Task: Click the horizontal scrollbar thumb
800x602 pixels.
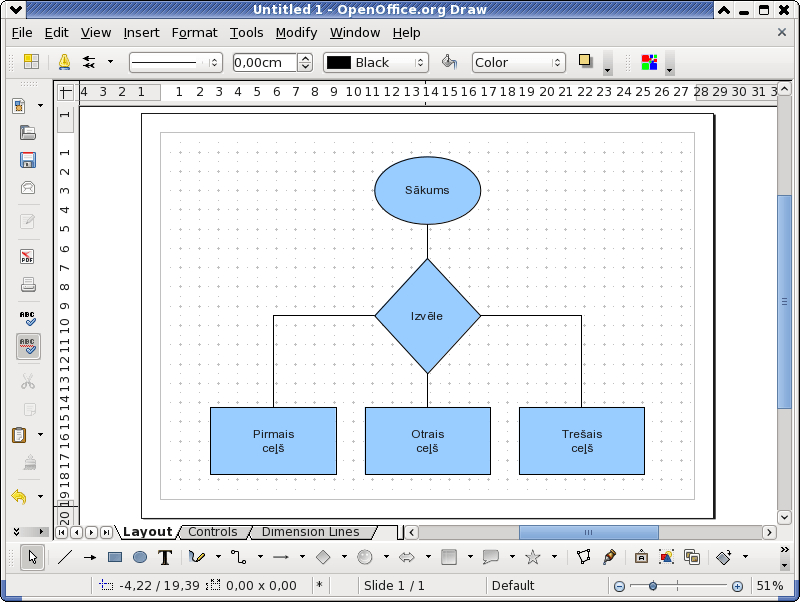Action: tap(589, 533)
